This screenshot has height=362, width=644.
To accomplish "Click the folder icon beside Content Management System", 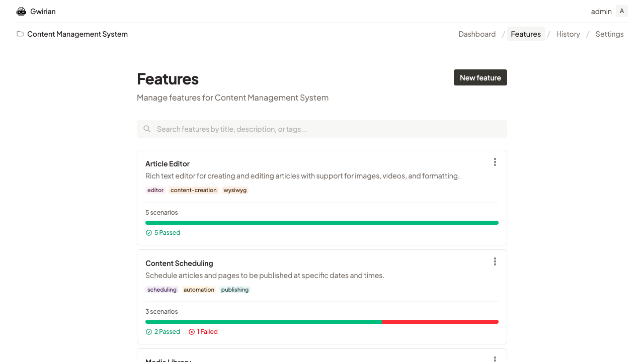I will coord(20,34).
